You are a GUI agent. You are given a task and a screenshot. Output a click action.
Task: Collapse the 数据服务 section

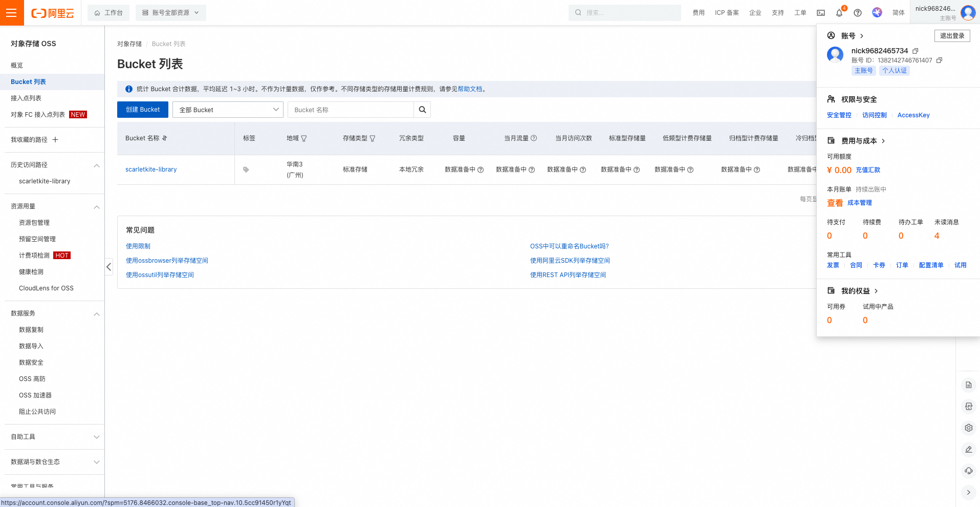coord(97,314)
